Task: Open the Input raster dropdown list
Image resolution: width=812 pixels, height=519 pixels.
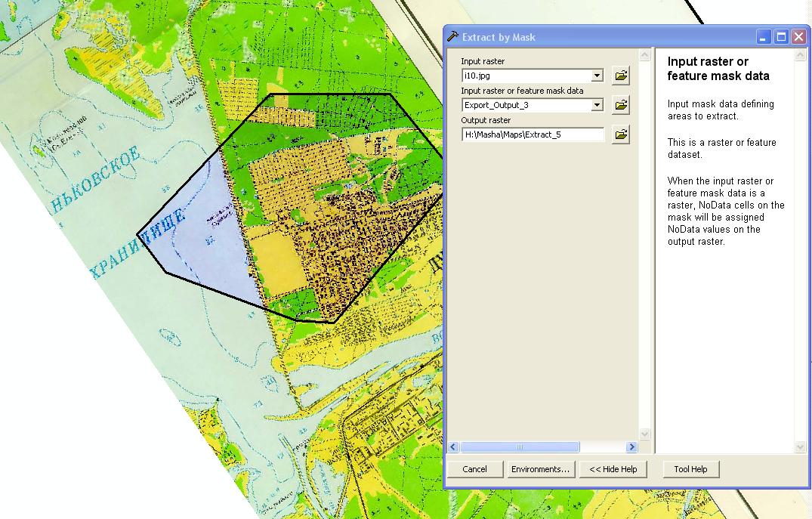Action: pos(597,76)
